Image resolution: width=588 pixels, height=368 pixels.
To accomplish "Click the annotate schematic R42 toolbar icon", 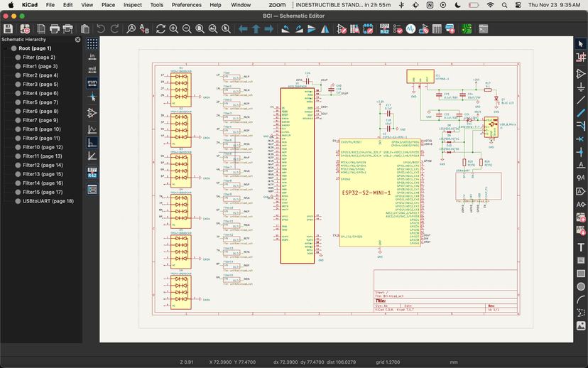I will [383, 29].
